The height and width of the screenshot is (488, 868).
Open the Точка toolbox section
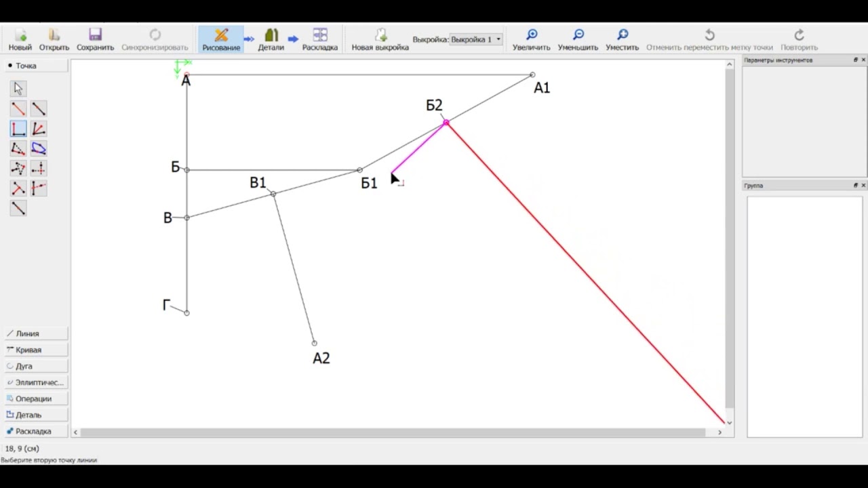tap(35, 66)
